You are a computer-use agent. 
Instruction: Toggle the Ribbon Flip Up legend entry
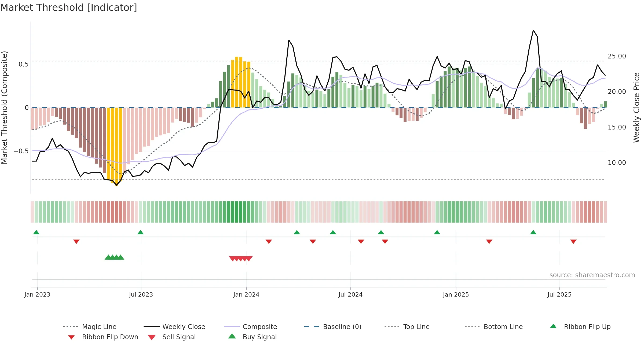580,327
